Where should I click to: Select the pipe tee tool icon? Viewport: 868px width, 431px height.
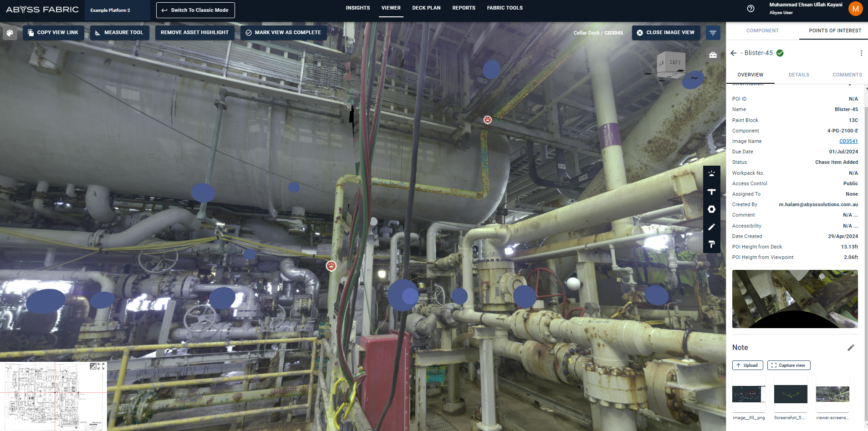coord(711,192)
